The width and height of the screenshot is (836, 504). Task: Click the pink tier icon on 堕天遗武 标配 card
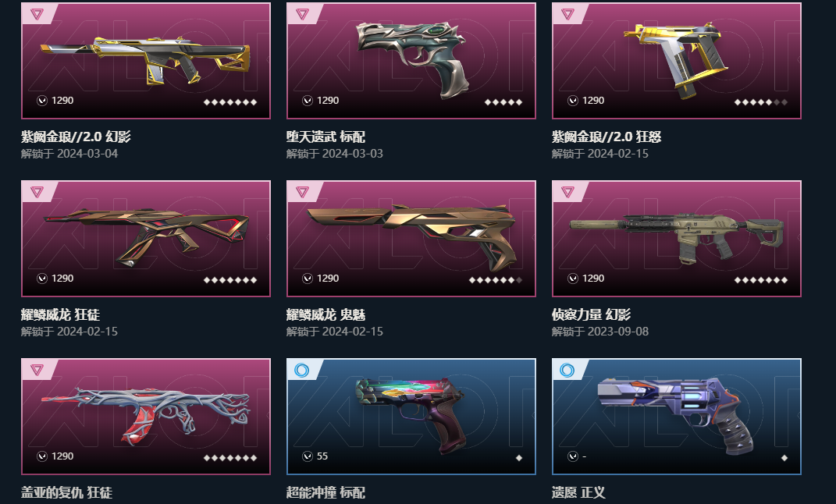coord(302,14)
